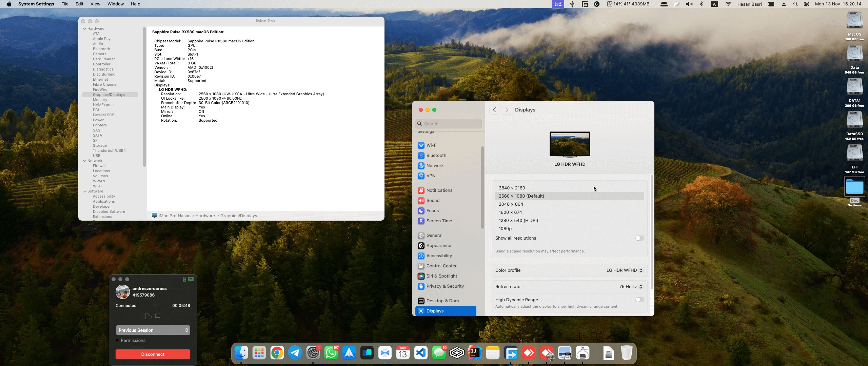Viewport: 868px width, 366px height.
Task: Open the Refresh rate dropdown
Action: (x=631, y=287)
